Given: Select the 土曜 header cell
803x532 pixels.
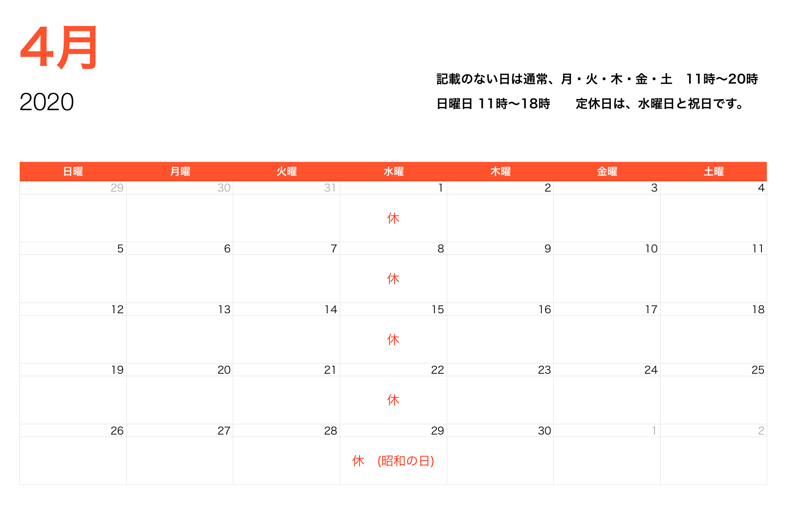Looking at the screenshot, I should click(715, 171).
